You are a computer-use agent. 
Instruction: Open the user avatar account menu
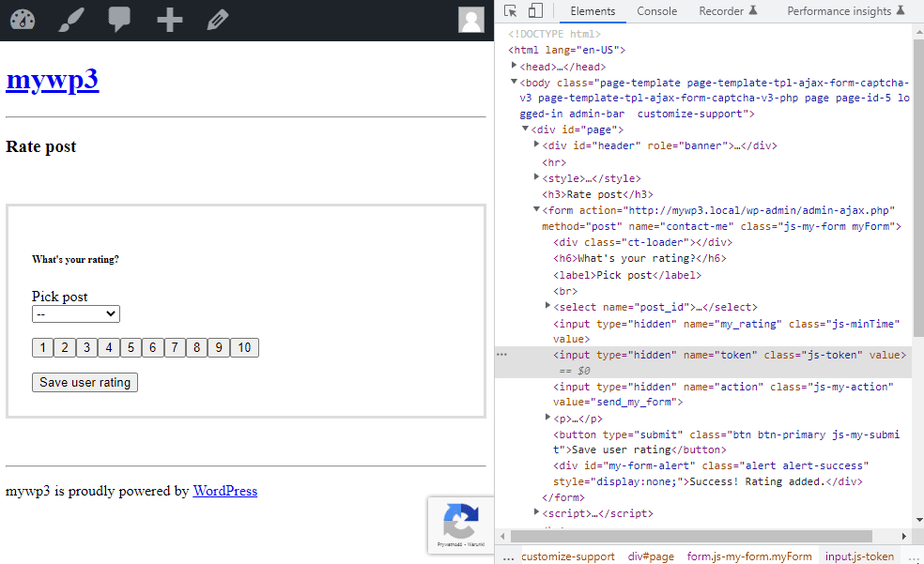tap(470, 20)
